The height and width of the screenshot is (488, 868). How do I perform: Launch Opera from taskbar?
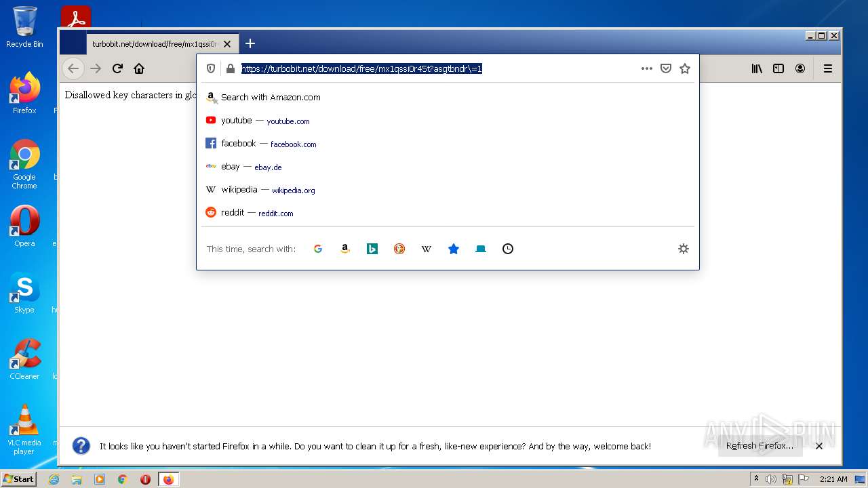point(145,479)
